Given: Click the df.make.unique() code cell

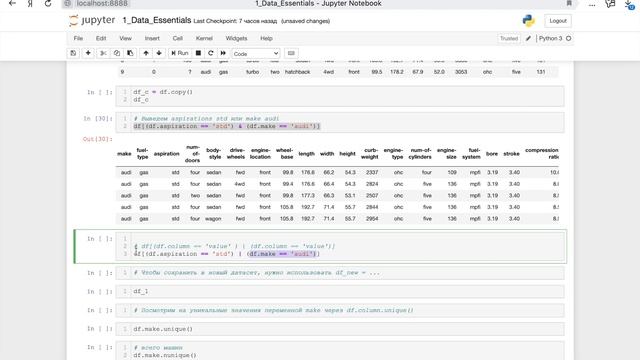Looking at the screenshot, I should 340,329.
